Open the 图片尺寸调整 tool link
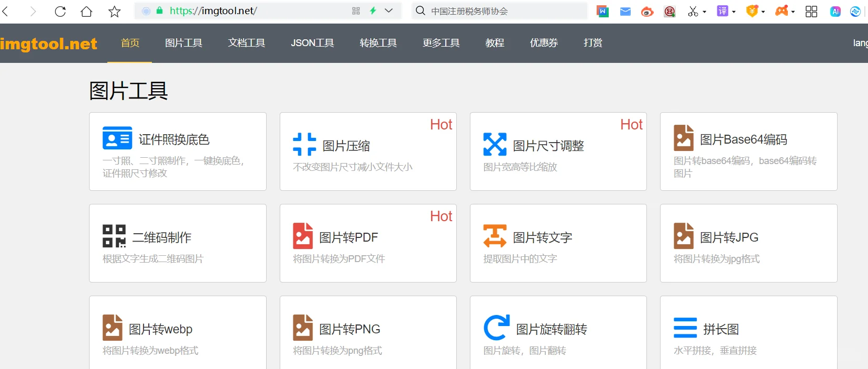The height and width of the screenshot is (369, 868). 548,146
